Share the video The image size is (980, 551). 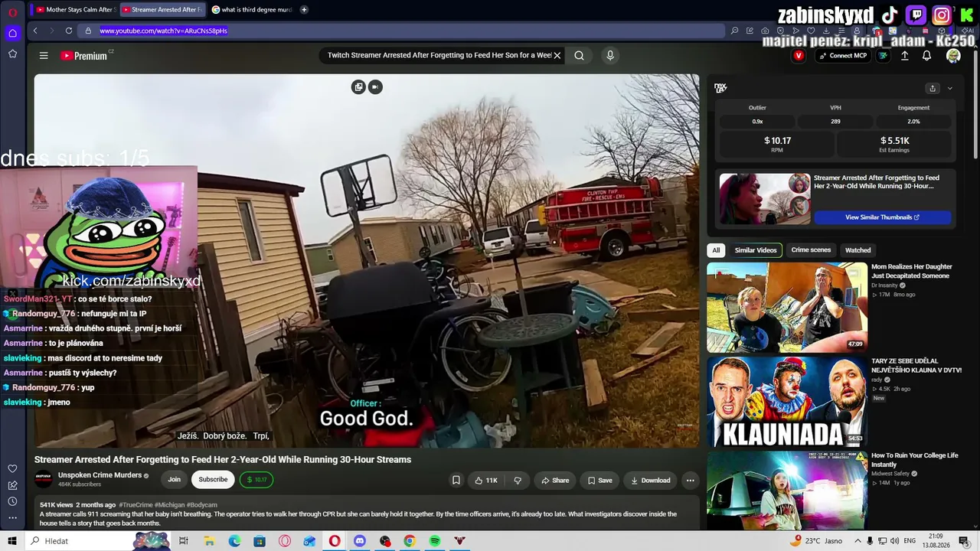pyautogui.click(x=555, y=481)
